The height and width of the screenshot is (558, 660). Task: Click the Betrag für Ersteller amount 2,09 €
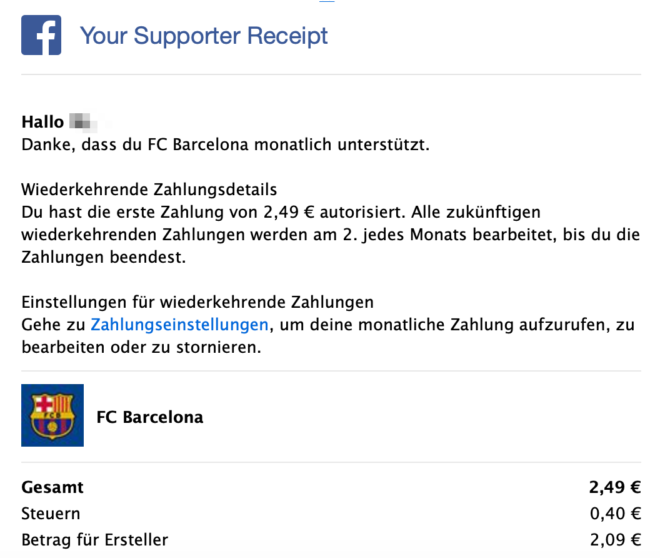click(x=615, y=539)
